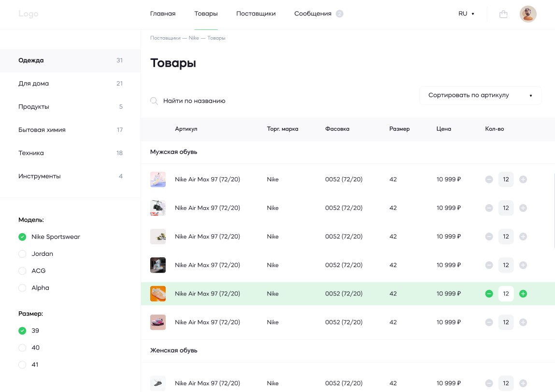
Task: Click plus in the second Мужская обувь row
Action: tap(523, 208)
